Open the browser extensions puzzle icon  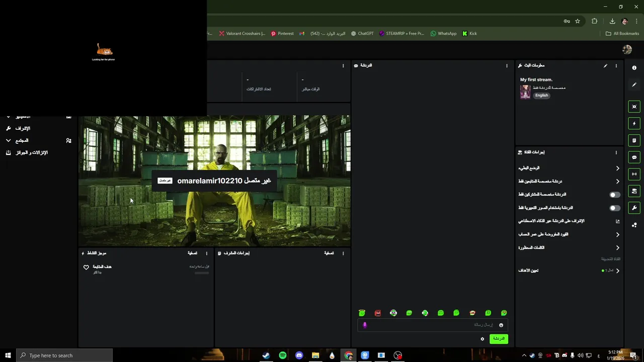coord(595,21)
